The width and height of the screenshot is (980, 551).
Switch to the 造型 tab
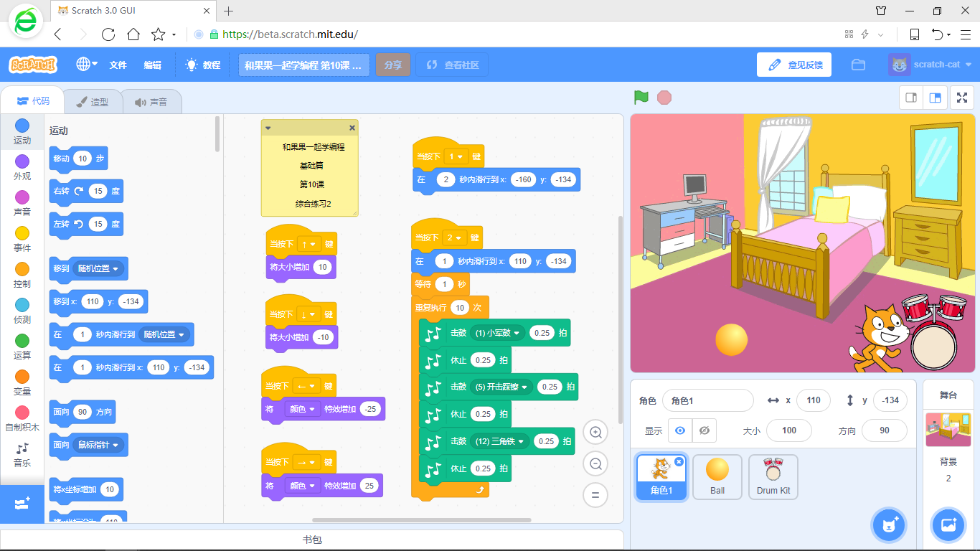[x=93, y=102]
